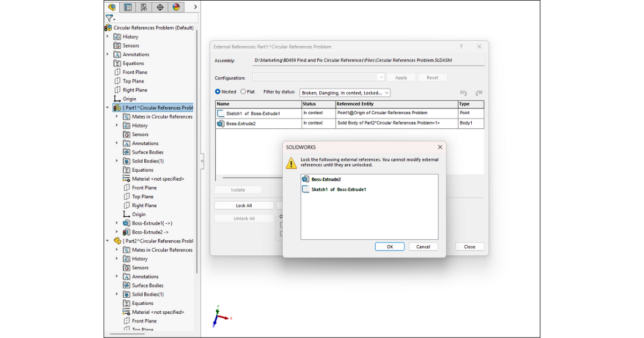Click the Lock All button

[244, 205]
